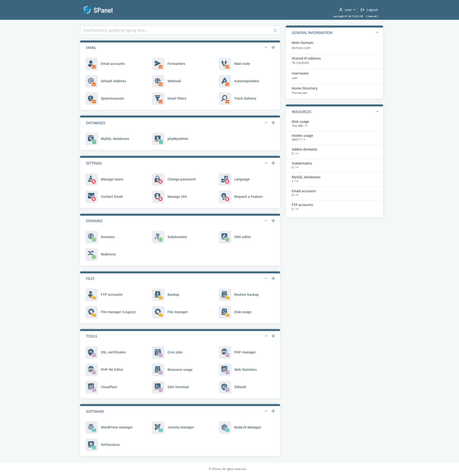The image size is (459, 476).
Task: Open the Email accounts icon
Action: tap(92, 64)
